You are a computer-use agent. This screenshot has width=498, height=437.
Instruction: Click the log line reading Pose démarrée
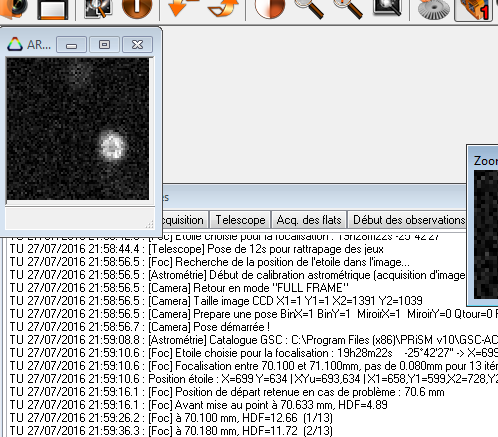(140, 327)
